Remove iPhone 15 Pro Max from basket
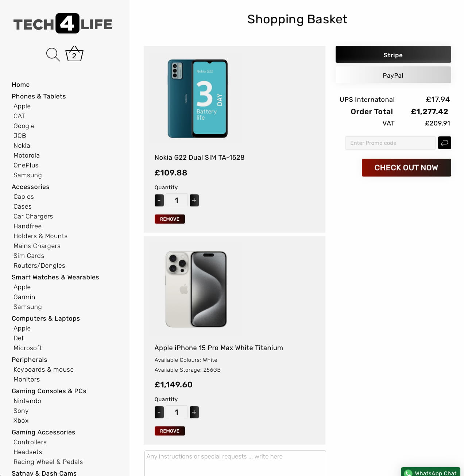The height and width of the screenshot is (476, 464). pyautogui.click(x=170, y=431)
